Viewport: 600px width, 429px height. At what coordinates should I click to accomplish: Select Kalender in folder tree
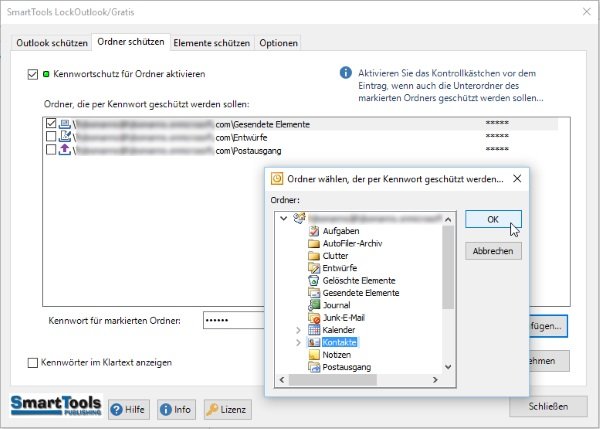339,330
